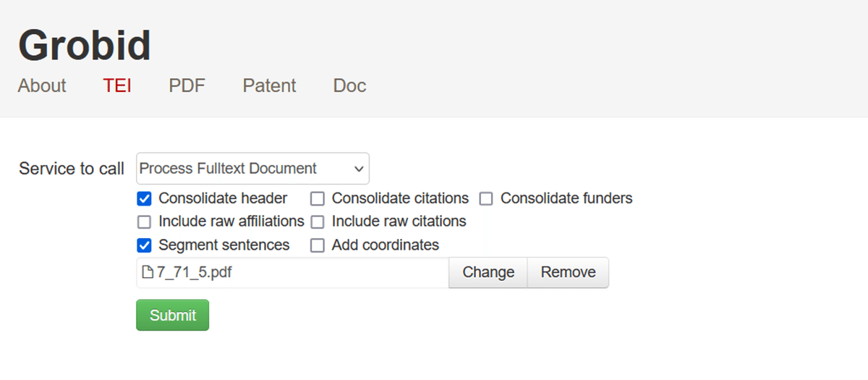Switch to the About tab
Viewport: 868px width, 380px height.
pyautogui.click(x=42, y=85)
